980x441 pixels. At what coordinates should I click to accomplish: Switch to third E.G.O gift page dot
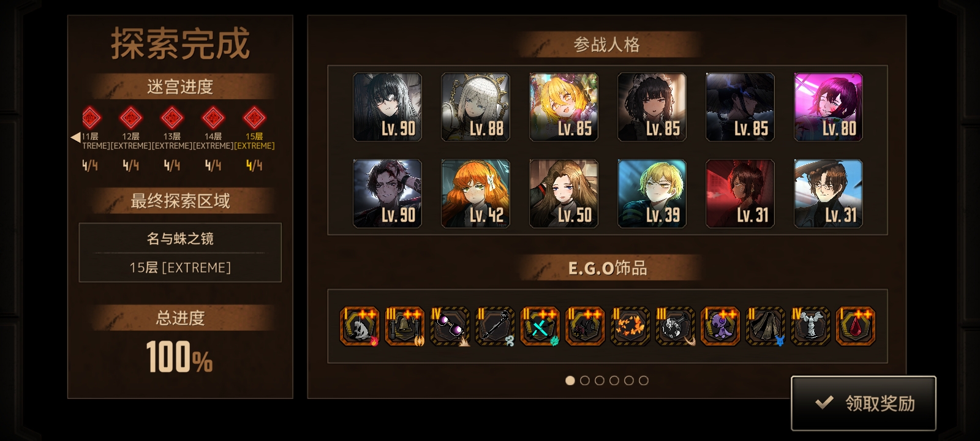point(599,380)
